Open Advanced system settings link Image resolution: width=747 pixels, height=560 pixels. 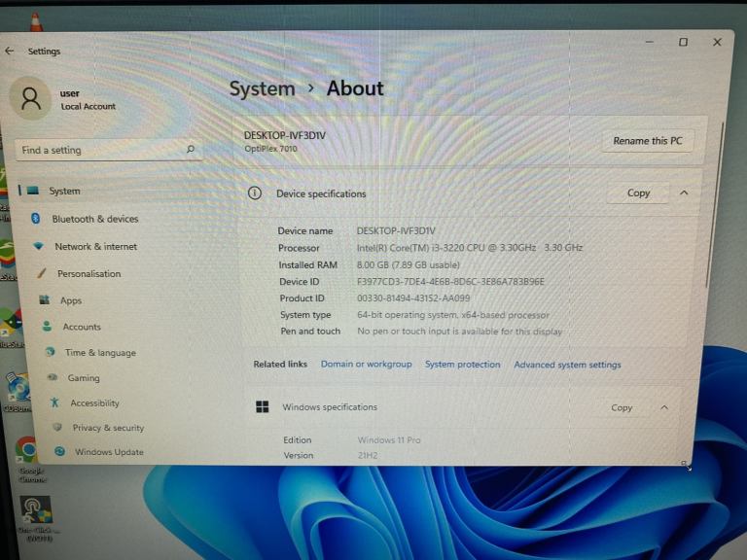click(x=567, y=366)
